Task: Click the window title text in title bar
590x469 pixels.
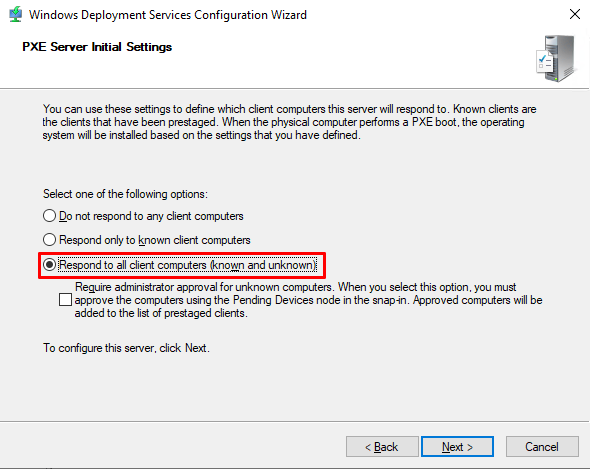Action: click(x=168, y=15)
